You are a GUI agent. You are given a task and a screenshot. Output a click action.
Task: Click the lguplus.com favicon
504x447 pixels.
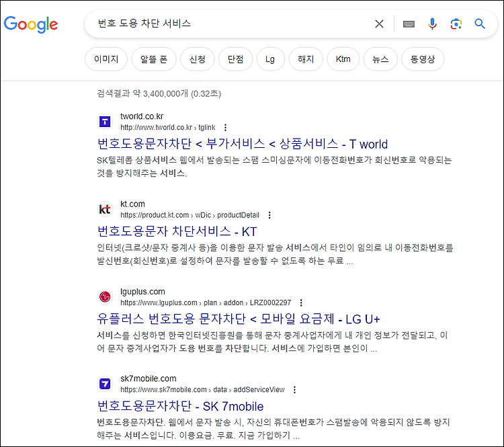tap(105, 297)
